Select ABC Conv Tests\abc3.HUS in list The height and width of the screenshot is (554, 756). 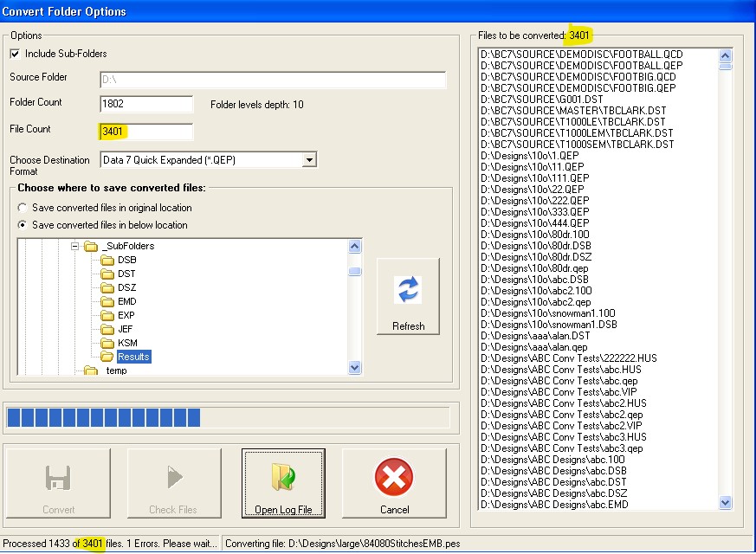tap(563, 437)
